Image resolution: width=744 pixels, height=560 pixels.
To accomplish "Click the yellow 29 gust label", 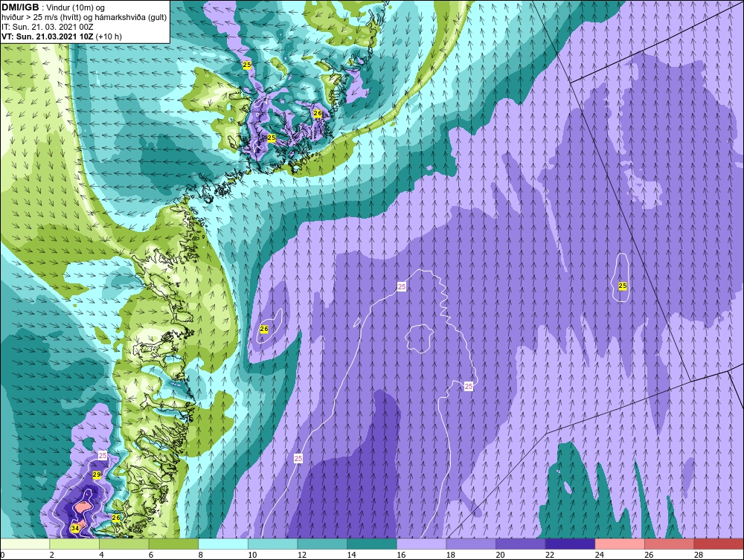I will (96, 474).
